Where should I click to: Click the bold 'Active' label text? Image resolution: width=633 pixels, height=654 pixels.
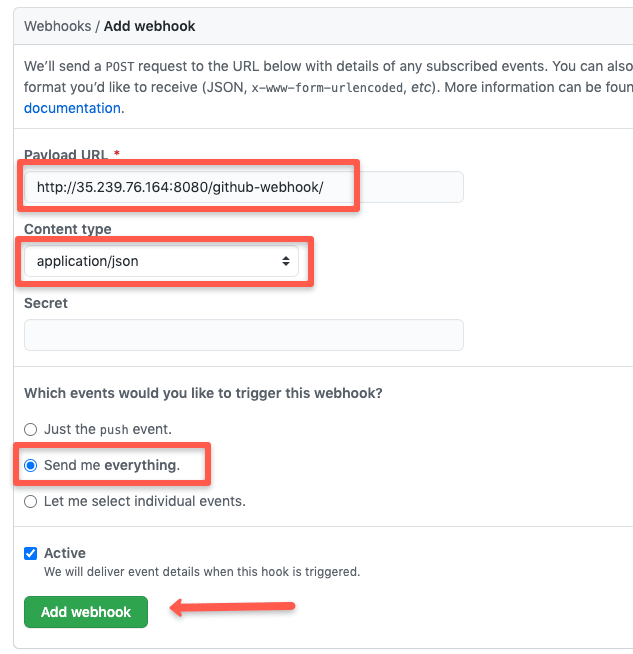click(x=65, y=553)
